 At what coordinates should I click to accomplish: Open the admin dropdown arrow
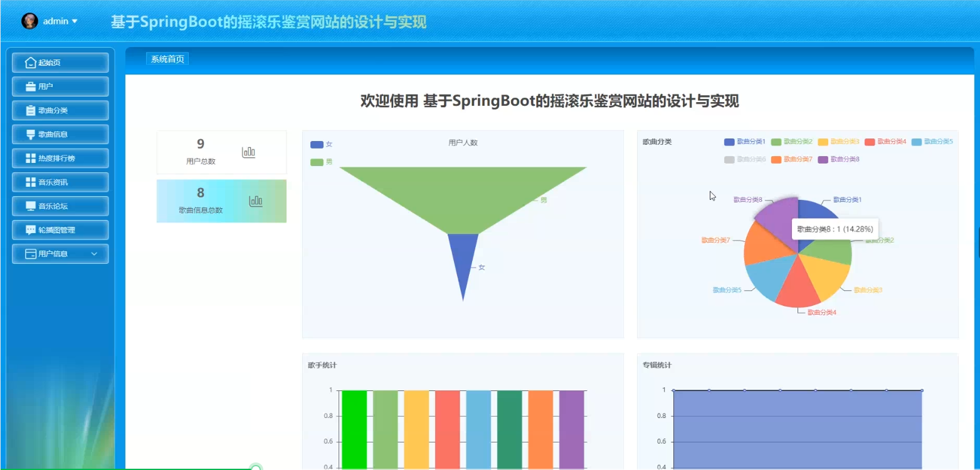pos(75,21)
